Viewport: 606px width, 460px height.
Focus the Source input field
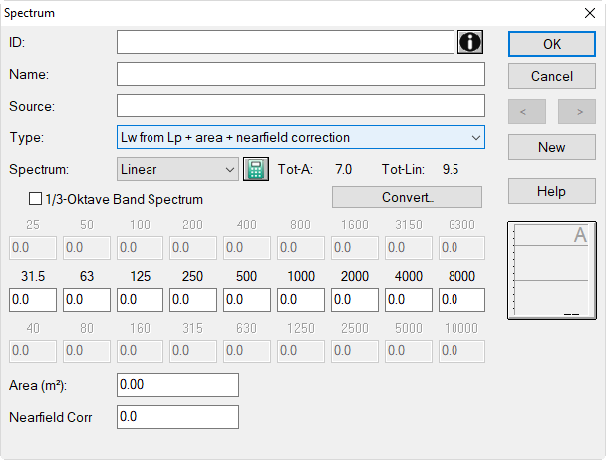pos(301,106)
